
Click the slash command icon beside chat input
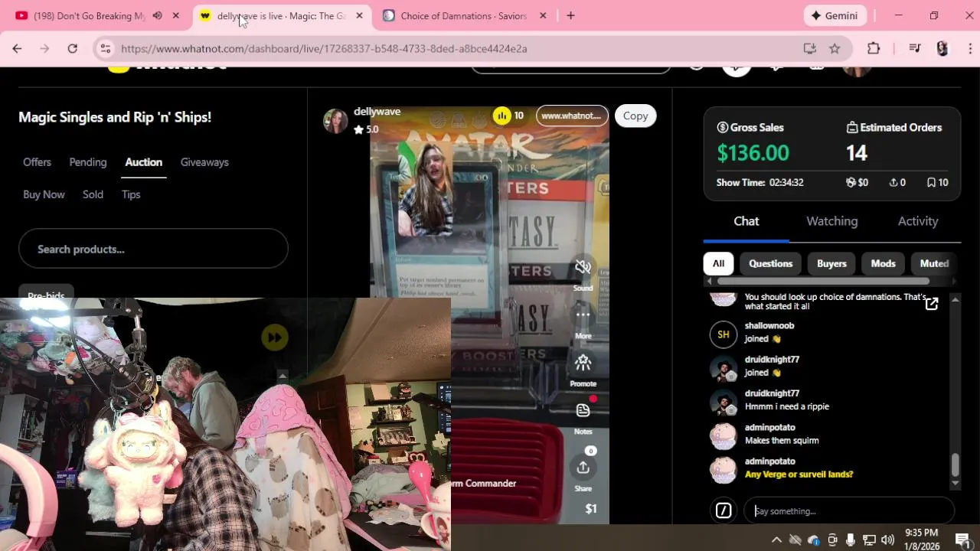pos(724,510)
